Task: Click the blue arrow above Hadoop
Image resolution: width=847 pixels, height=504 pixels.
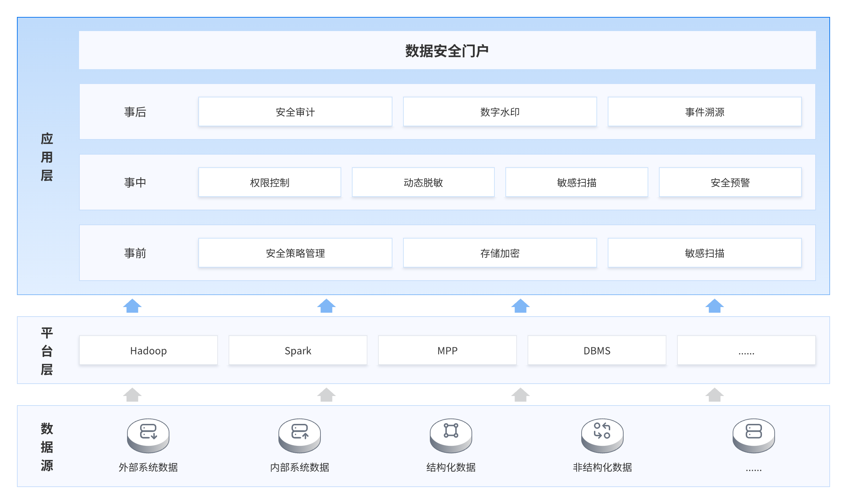Action: tap(132, 306)
